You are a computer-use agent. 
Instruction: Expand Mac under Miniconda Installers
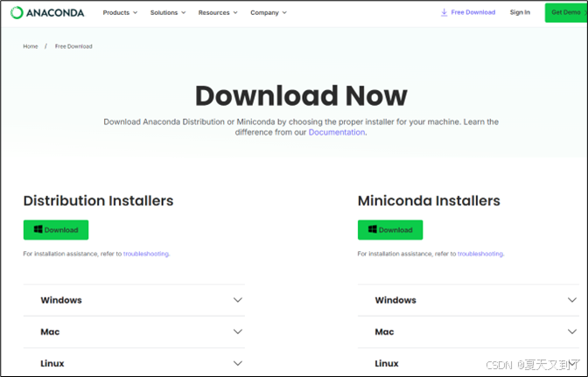(x=468, y=332)
